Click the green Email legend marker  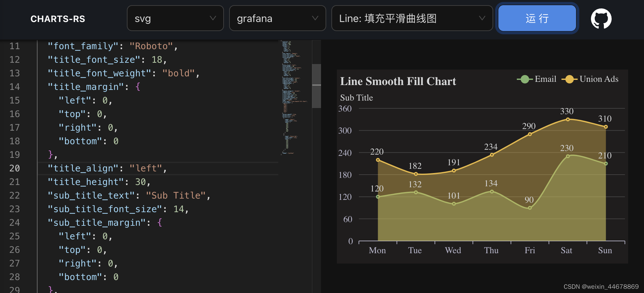[525, 79]
